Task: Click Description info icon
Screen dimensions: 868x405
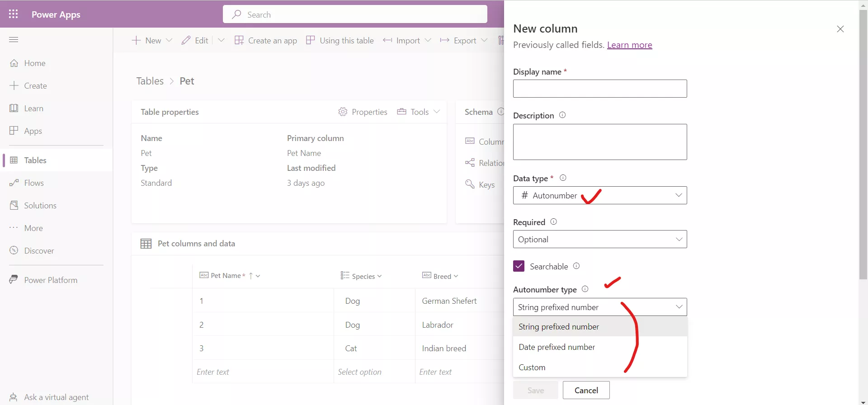Action: 562,115
